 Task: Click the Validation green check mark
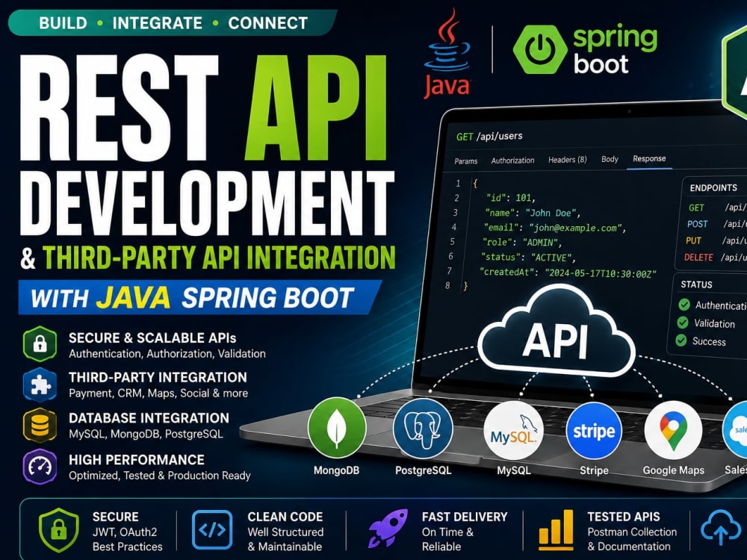point(683,323)
